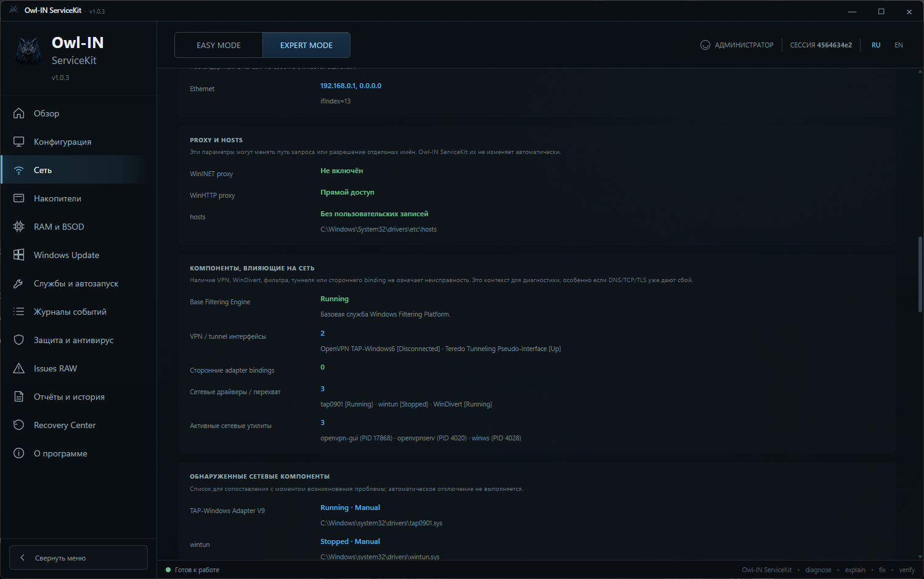Click the WinHTTP proxy Прямой доступ value
The image size is (924, 579).
click(x=347, y=192)
